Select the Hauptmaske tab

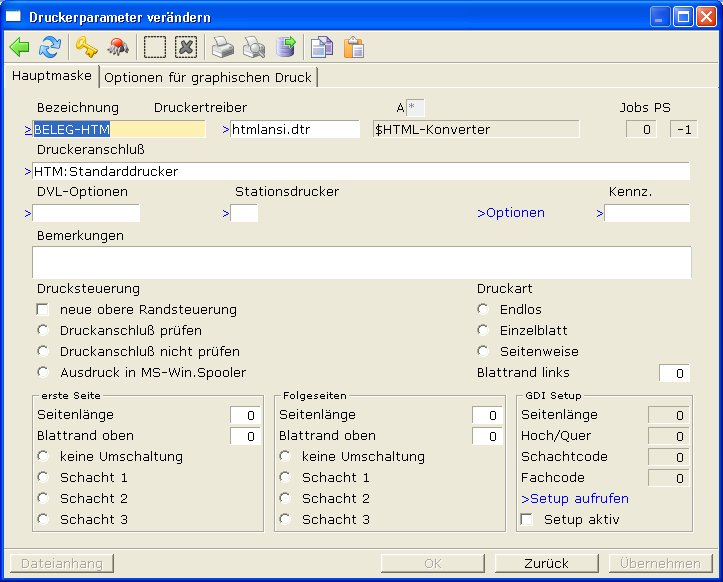[x=51, y=76]
